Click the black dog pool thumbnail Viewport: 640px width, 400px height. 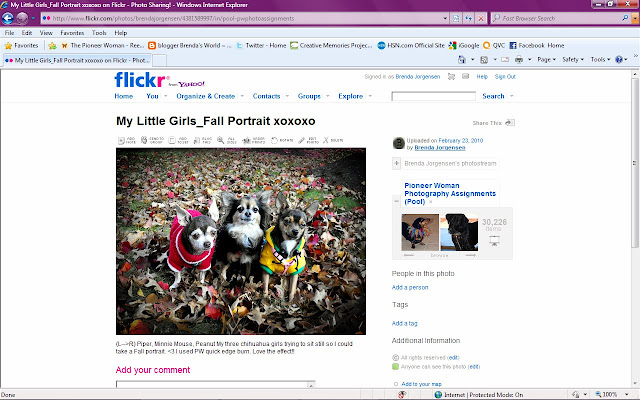pyautogui.click(x=459, y=233)
